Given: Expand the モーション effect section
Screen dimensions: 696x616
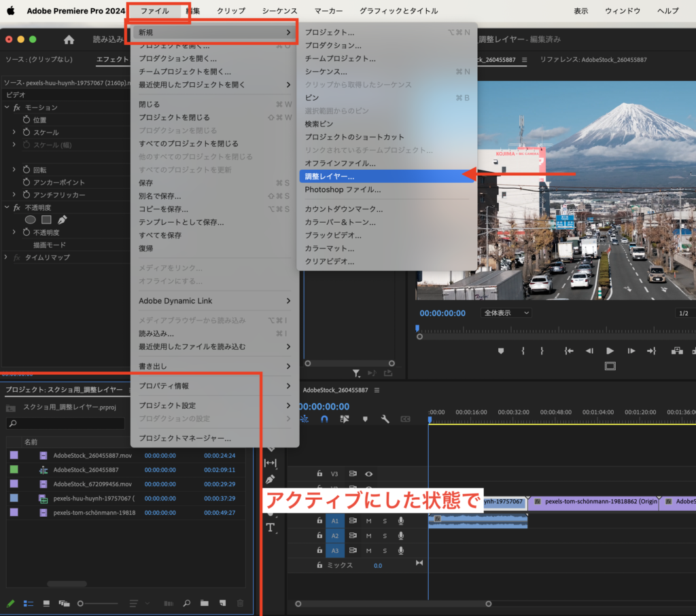Looking at the screenshot, I should point(6,107).
